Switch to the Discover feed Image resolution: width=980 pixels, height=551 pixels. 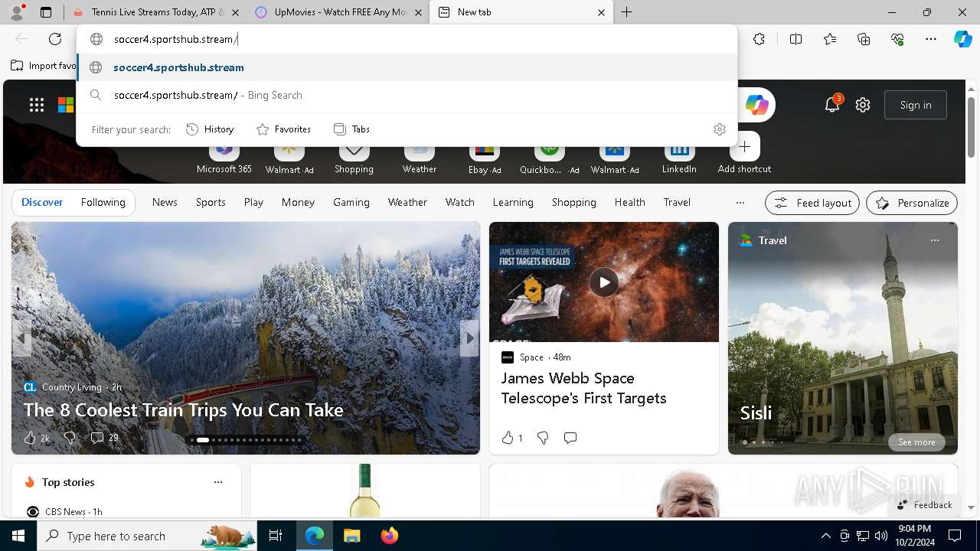pyautogui.click(x=42, y=202)
